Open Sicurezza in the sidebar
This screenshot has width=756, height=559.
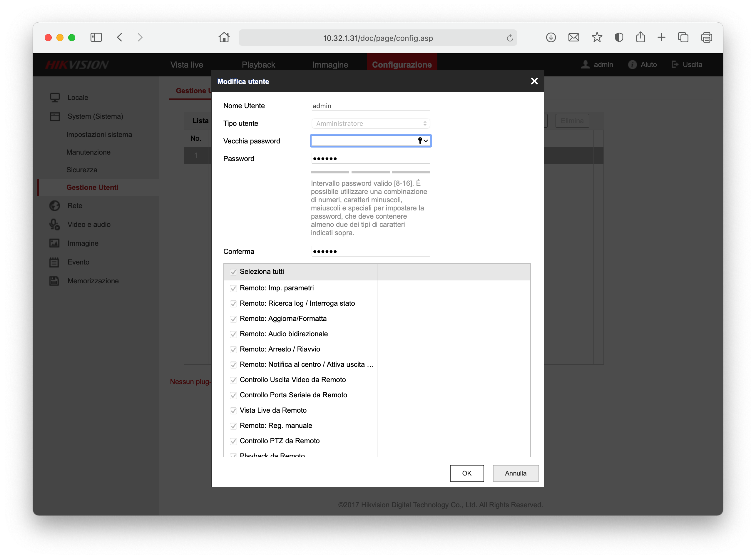point(81,170)
